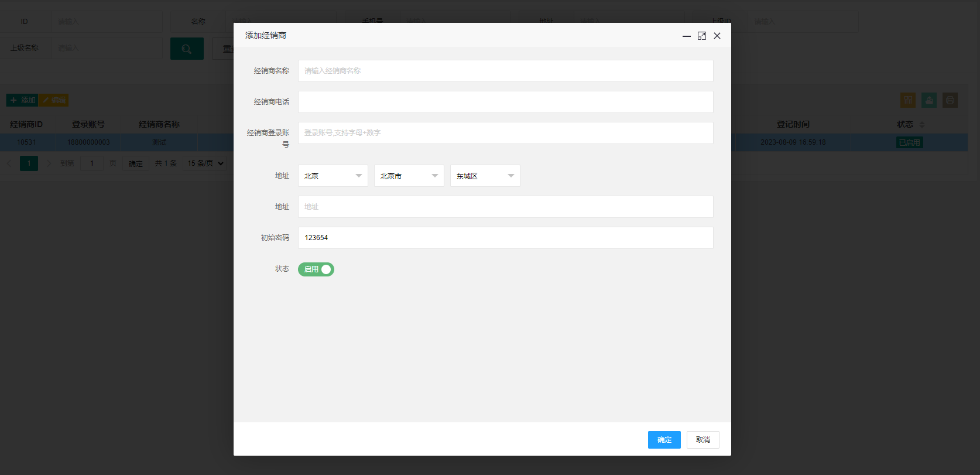
Task: Open the 15 条/页 page size dropdown
Action: click(x=205, y=163)
